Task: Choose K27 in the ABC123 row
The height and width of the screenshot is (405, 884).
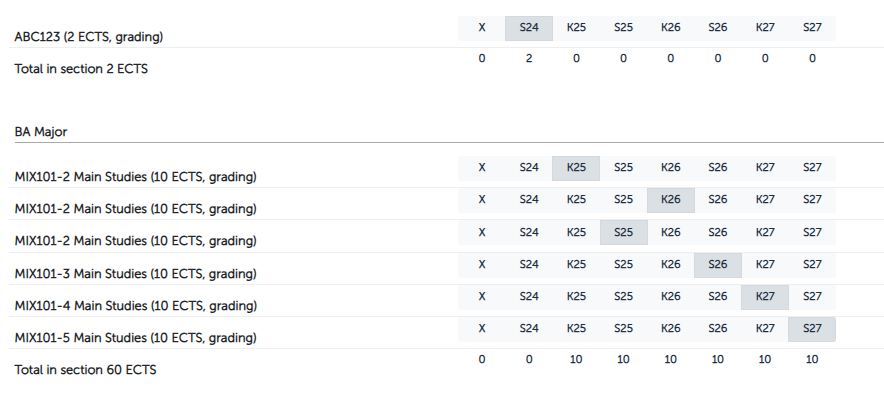Action: [x=765, y=28]
